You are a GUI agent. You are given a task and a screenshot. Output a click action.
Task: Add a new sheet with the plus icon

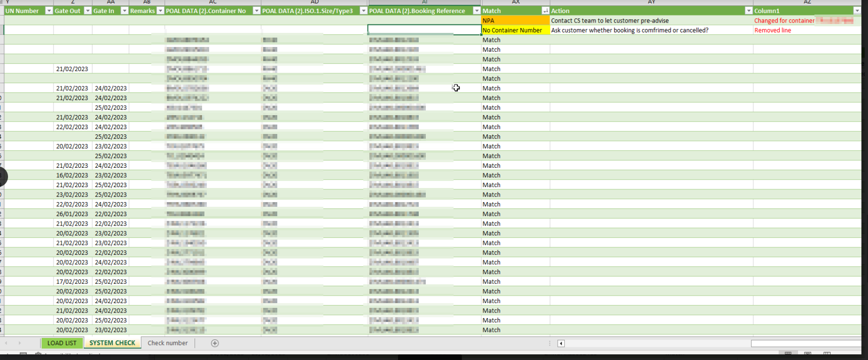click(x=215, y=343)
